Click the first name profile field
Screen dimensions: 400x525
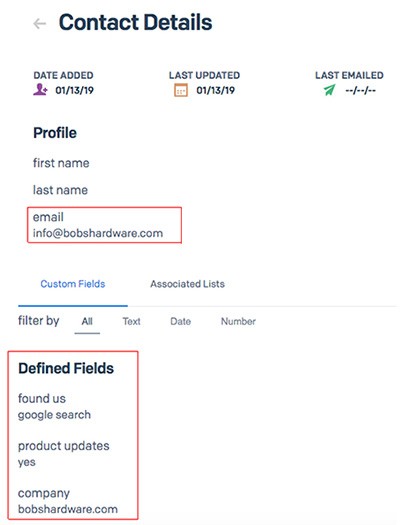tap(61, 163)
